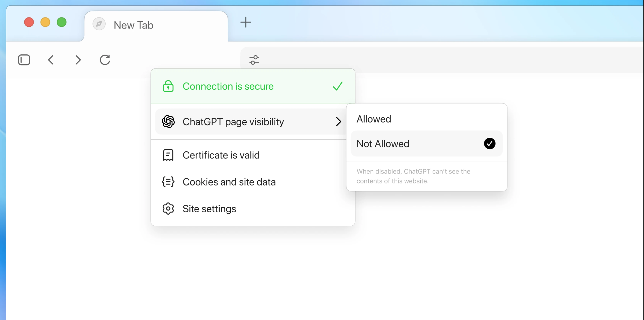Click the site controls sliders icon
The image size is (644, 320).
(254, 60)
